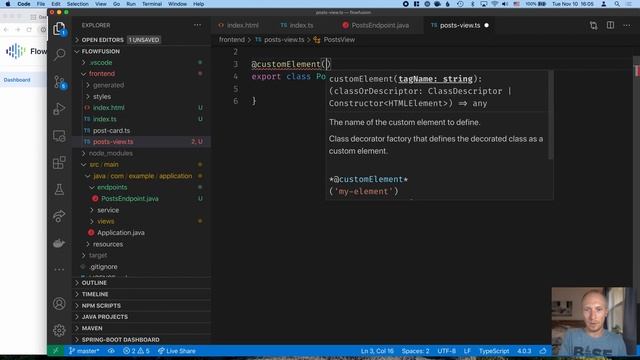Open editor more actions ellipsis
Viewport: 640px width, 360px height.
(x=627, y=25)
